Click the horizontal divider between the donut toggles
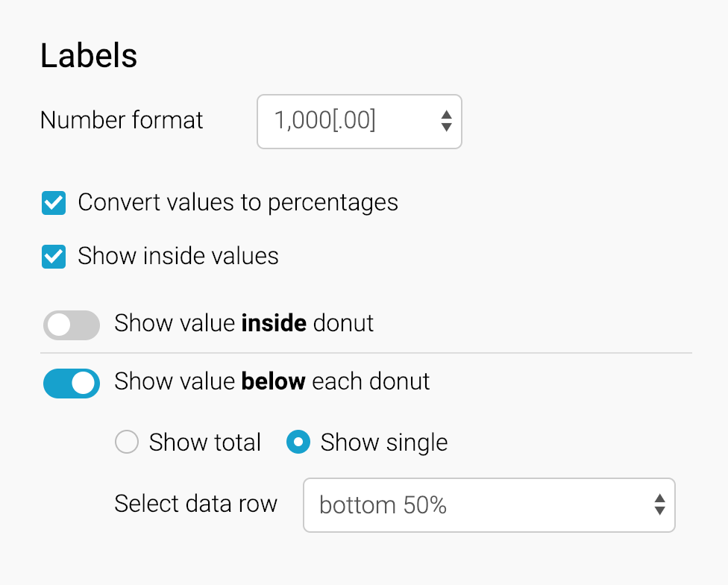Image resolution: width=728 pixels, height=585 pixels. click(365, 352)
